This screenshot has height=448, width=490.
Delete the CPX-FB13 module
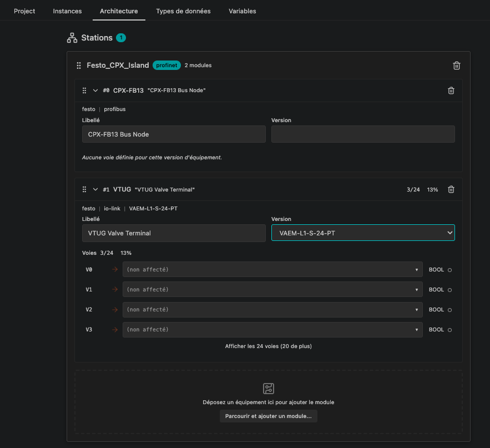click(x=451, y=90)
